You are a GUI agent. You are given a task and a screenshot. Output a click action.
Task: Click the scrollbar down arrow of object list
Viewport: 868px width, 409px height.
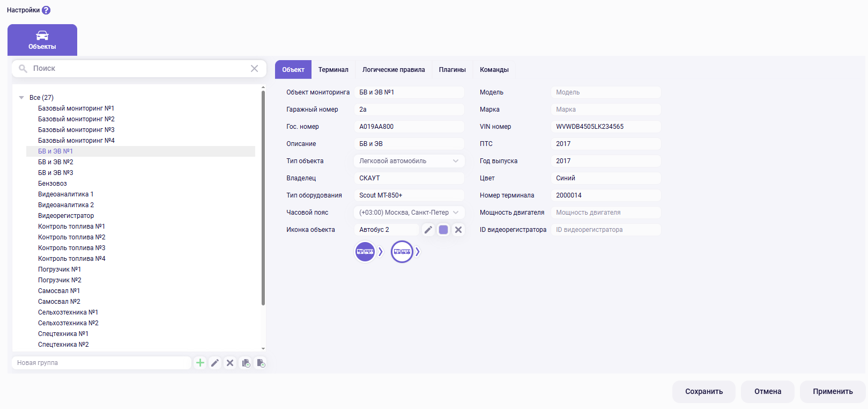click(x=263, y=349)
